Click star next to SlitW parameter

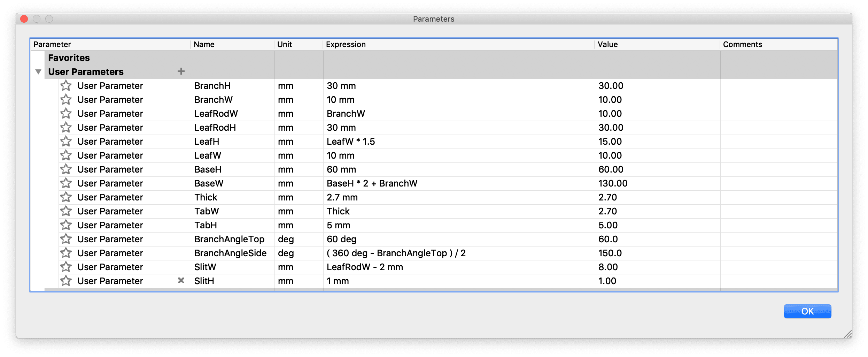[66, 267]
